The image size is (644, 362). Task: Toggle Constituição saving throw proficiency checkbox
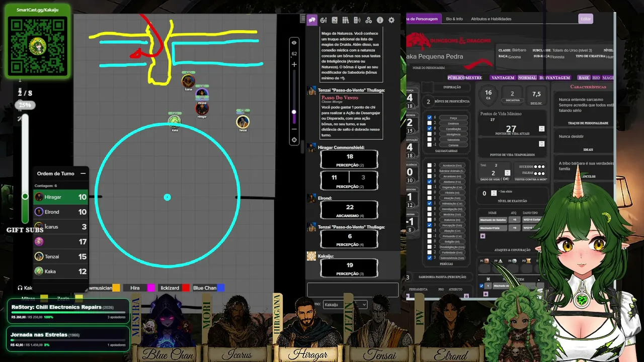pyautogui.click(x=429, y=129)
